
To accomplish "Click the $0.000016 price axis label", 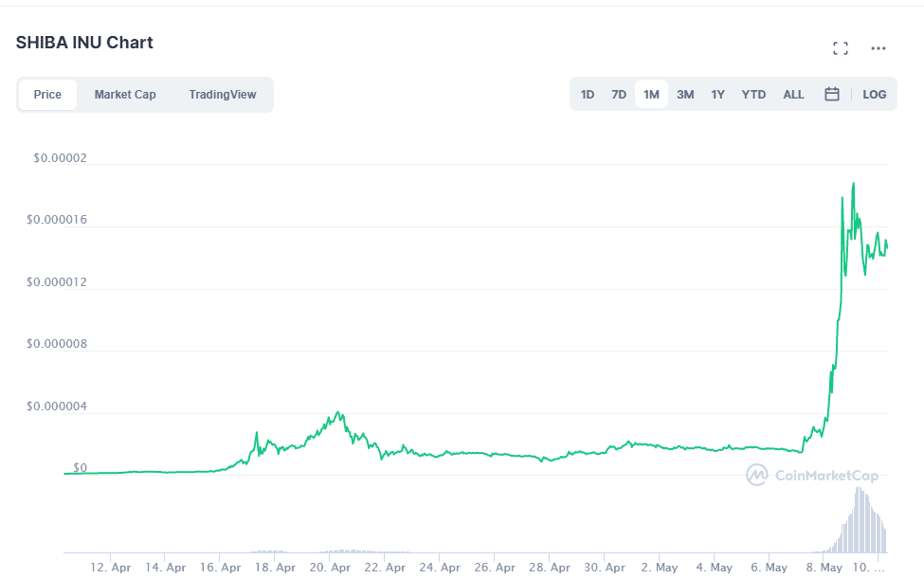I will [x=57, y=220].
